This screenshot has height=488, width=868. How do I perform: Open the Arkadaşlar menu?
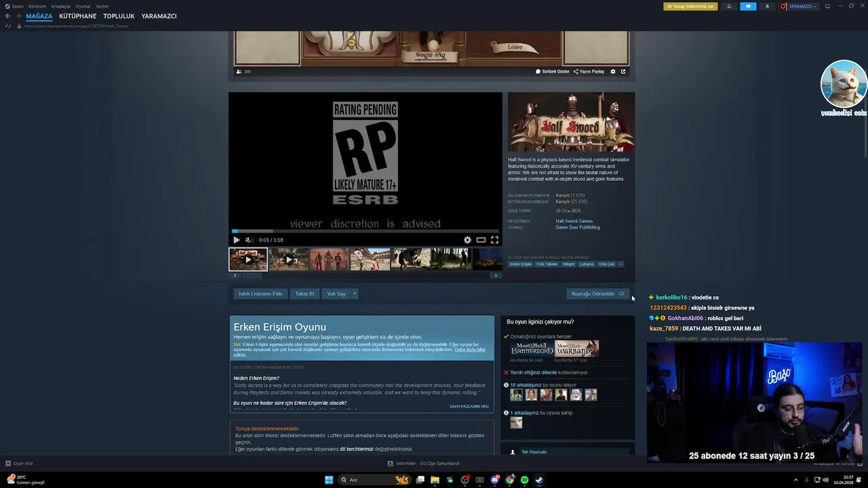[61, 6]
